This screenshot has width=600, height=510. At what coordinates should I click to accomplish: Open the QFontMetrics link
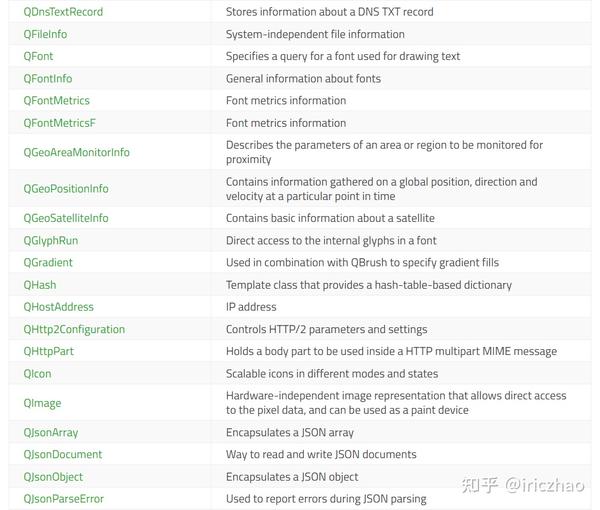(x=57, y=100)
